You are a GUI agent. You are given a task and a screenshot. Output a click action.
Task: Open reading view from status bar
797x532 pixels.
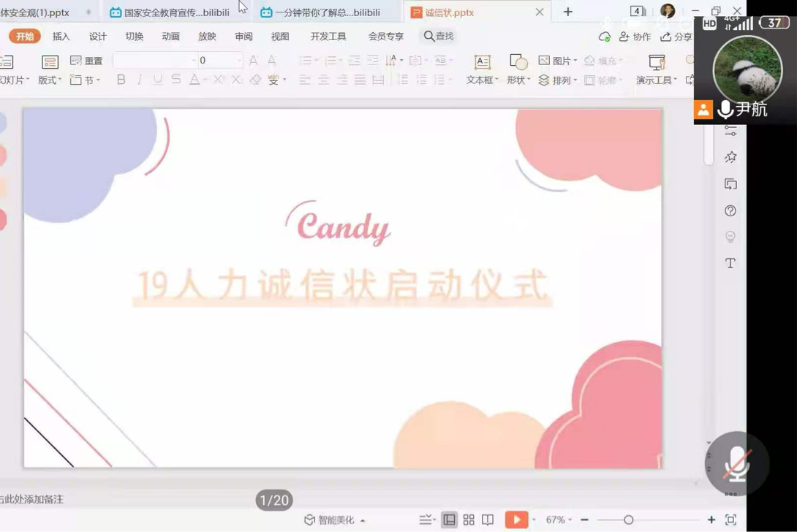pos(488,520)
